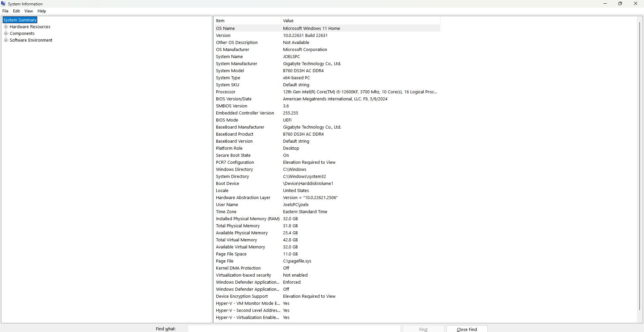
Task: Select the Total Virtual Memory row
Action: click(x=327, y=240)
